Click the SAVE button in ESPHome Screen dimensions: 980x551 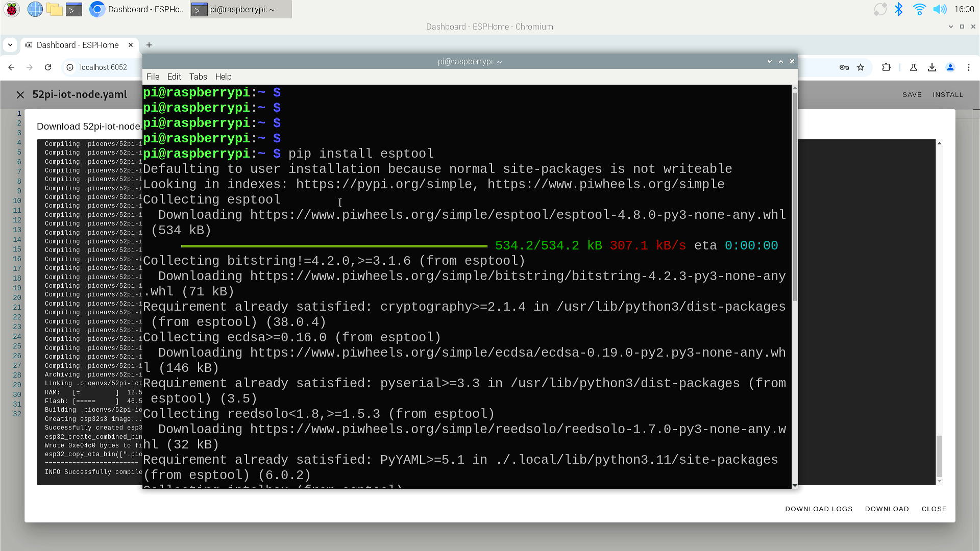[x=912, y=94]
